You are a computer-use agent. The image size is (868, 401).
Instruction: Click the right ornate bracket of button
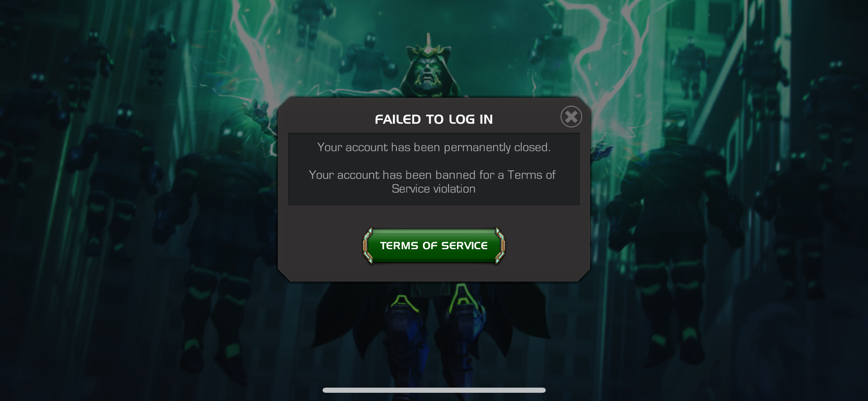(x=500, y=246)
